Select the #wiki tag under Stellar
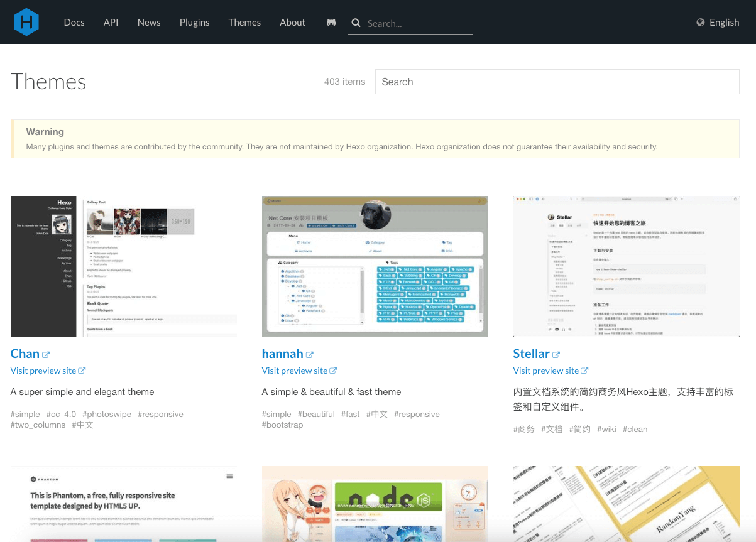 pyautogui.click(x=606, y=429)
